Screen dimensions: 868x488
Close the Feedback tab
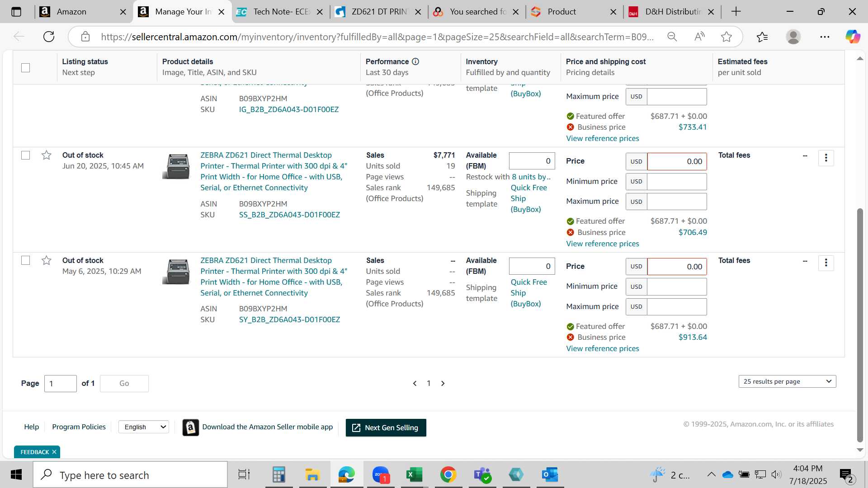tap(54, 452)
